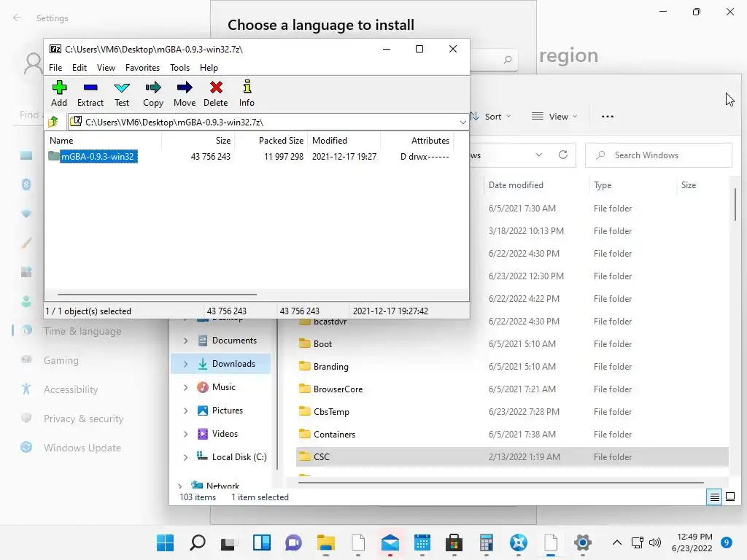
Task: Open the View menu in 7-Zip
Action: point(106,68)
